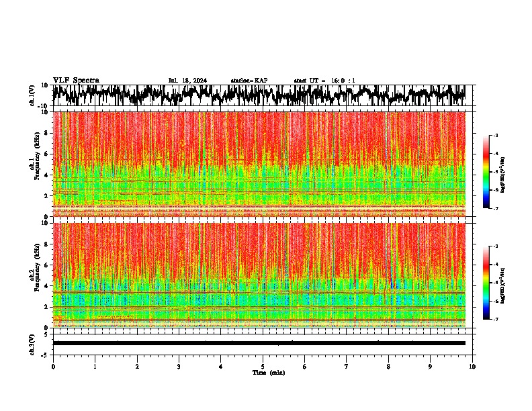Click time axis tick label "2"

tap(137, 367)
